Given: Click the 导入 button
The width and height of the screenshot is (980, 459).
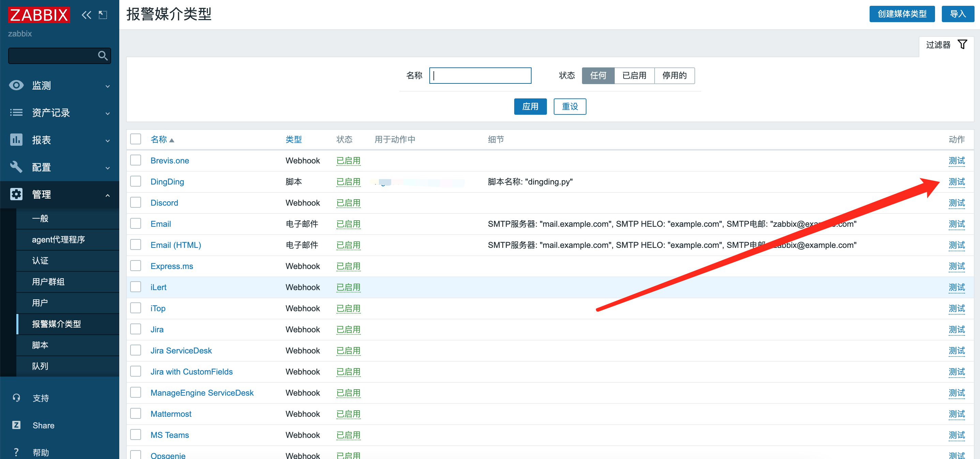Looking at the screenshot, I should (958, 14).
